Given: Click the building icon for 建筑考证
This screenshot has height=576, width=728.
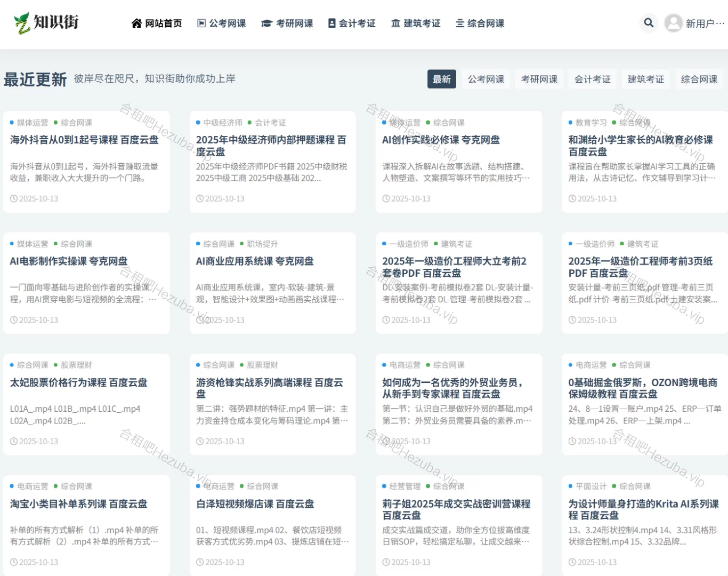Looking at the screenshot, I should [395, 23].
